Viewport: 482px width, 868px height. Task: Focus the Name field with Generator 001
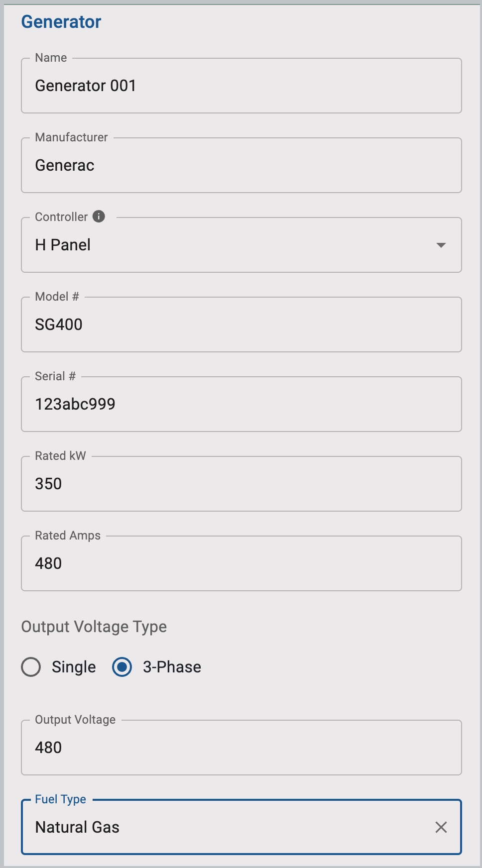pos(241,86)
